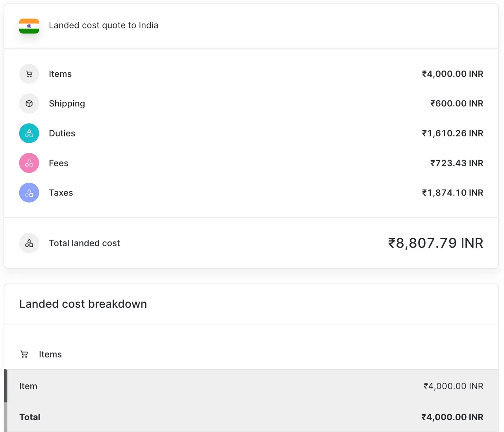Image resolution: width=504 pixels, height=432 pixels.
Task: Click the cart icon in Landed cost breakdown
Action: pyautogui.click(x=24, y=354)
